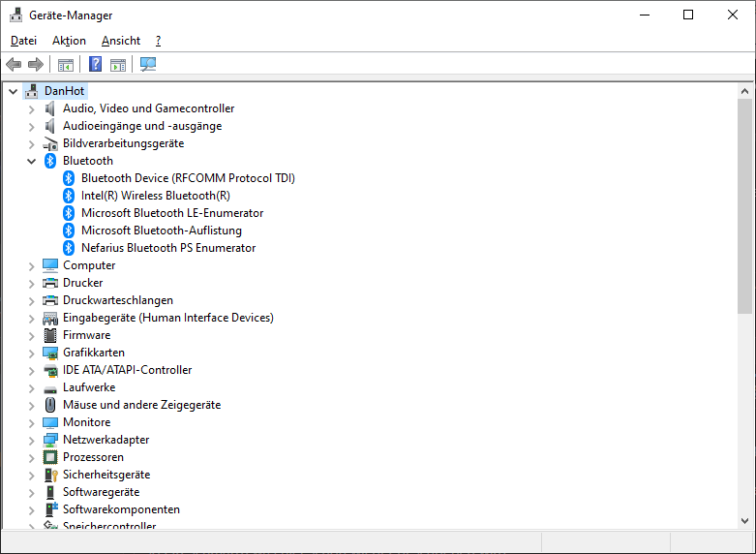Click the scrollbar down arrow
The height and width of the screenshot is (554, 756).
point(745,521)
